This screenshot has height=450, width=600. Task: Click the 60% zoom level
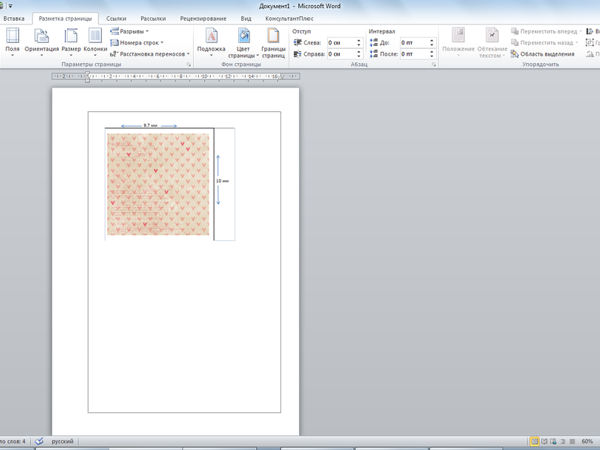pyautogui.click(x=587, y=441)
